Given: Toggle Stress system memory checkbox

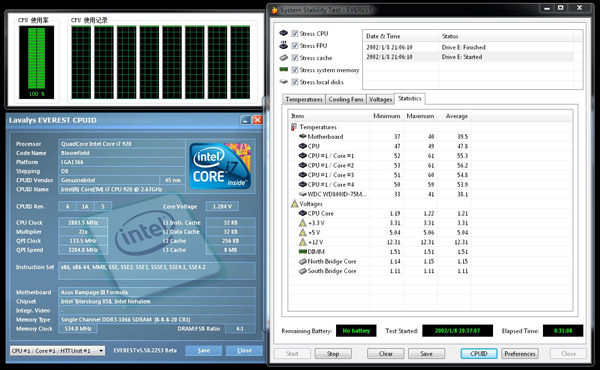Looking at the screenshot, I should tap(295, 70).
